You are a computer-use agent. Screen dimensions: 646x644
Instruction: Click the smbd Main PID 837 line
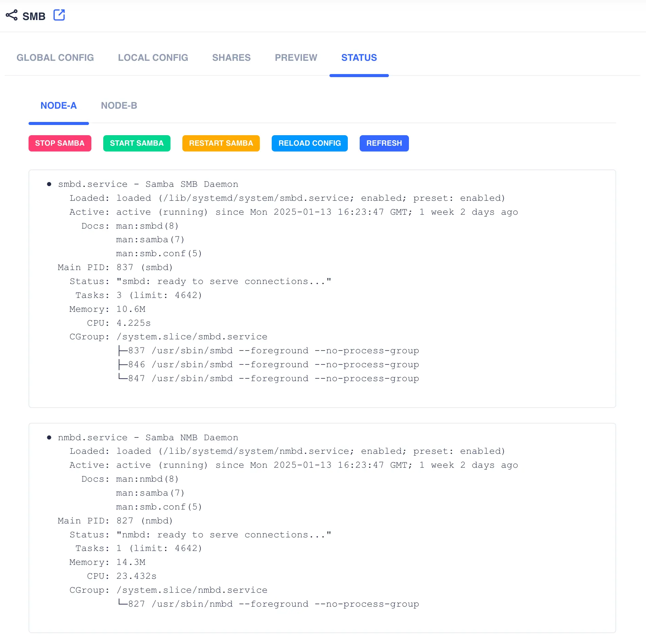click(x=115, y=268)
